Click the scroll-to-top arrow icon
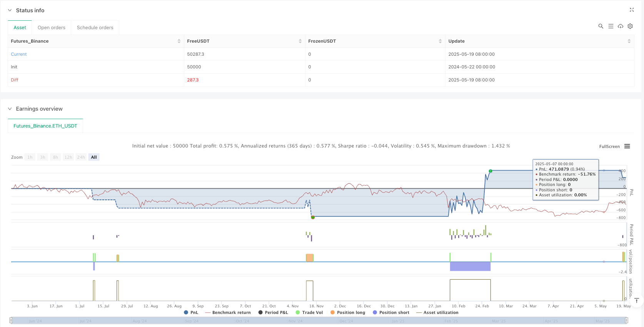Screen dimensions: 644x327 tap(637, 300)
